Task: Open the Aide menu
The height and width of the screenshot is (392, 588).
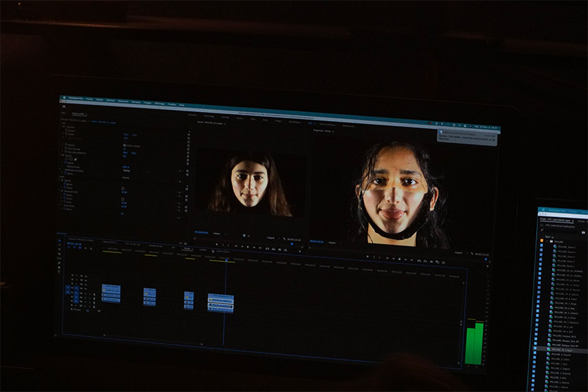Action: [181, 105]
